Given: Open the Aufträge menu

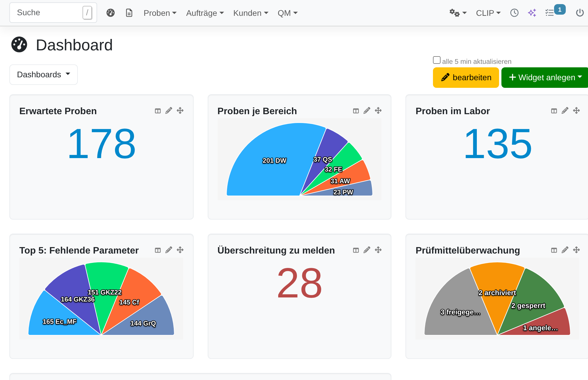Looking at the screenshot, I should pos(205,13).
